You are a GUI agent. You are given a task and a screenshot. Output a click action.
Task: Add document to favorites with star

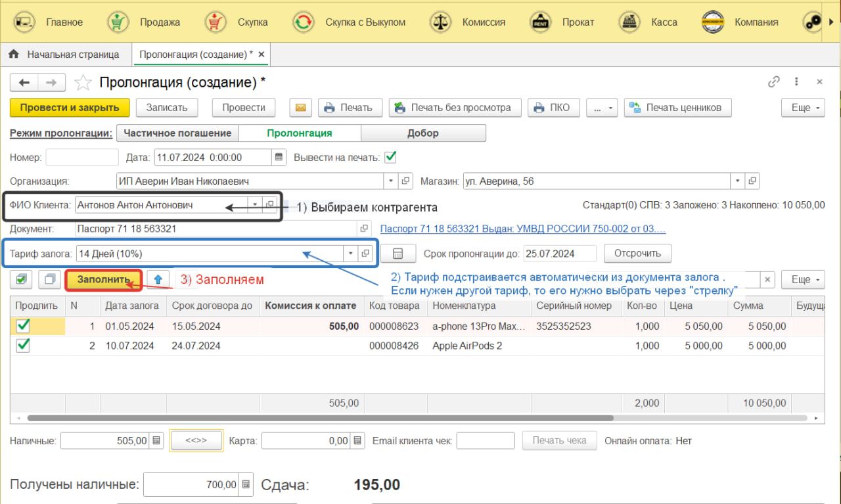click(x=83, y=82)
